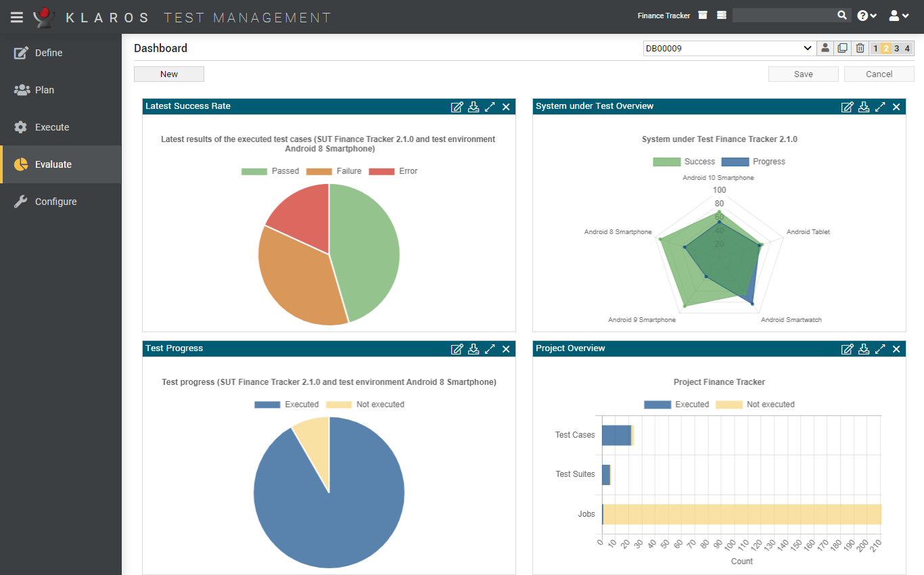The width and height of the screenshot is (924, 575).
Task: Edit the Latest Success Rate widget
Action: [457, 106]
